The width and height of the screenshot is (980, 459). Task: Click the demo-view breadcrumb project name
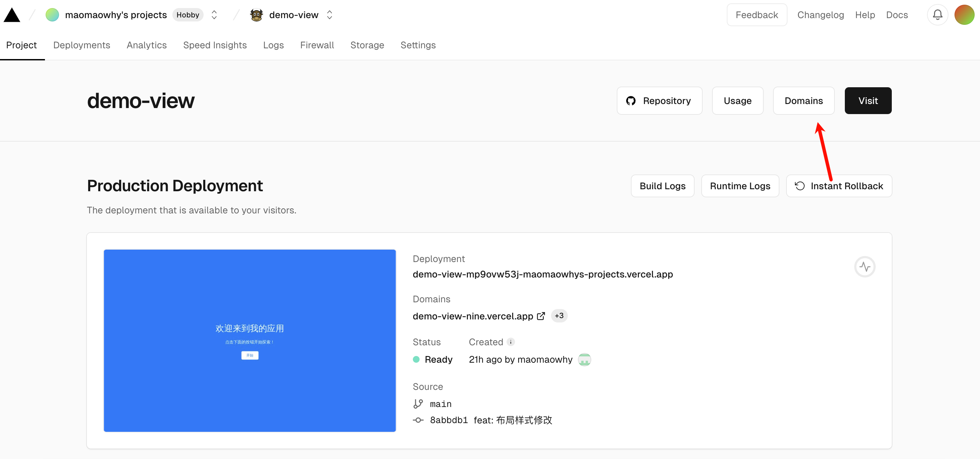[x=294, y=15]
